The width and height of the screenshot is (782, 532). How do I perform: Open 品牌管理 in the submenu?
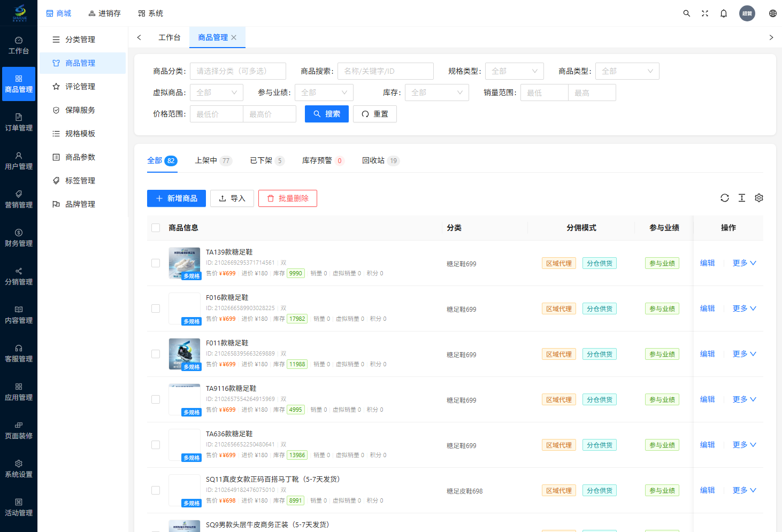[x=82, y=204]
